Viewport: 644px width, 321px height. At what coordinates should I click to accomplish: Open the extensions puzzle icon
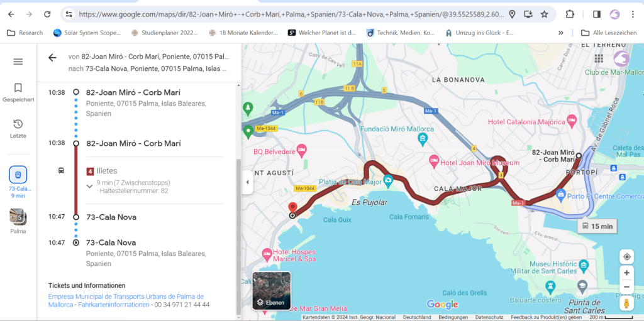570,14
